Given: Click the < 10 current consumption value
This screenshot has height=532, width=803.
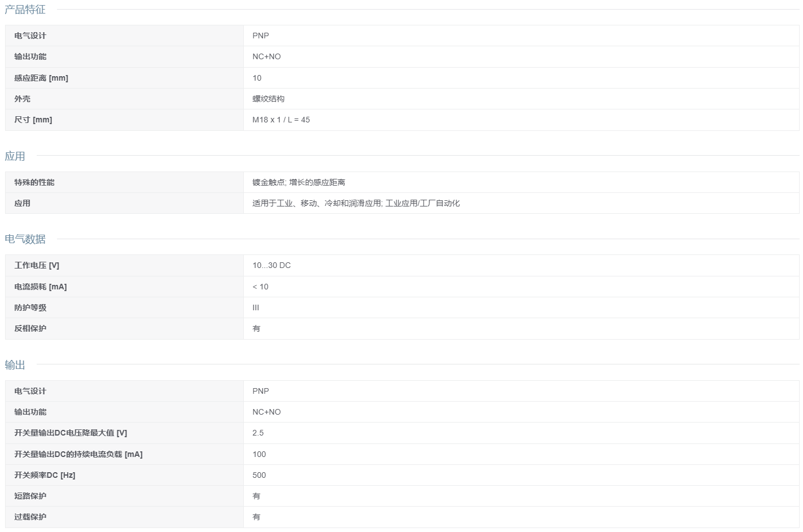Looking at the screenshot, I should point(260,287).
